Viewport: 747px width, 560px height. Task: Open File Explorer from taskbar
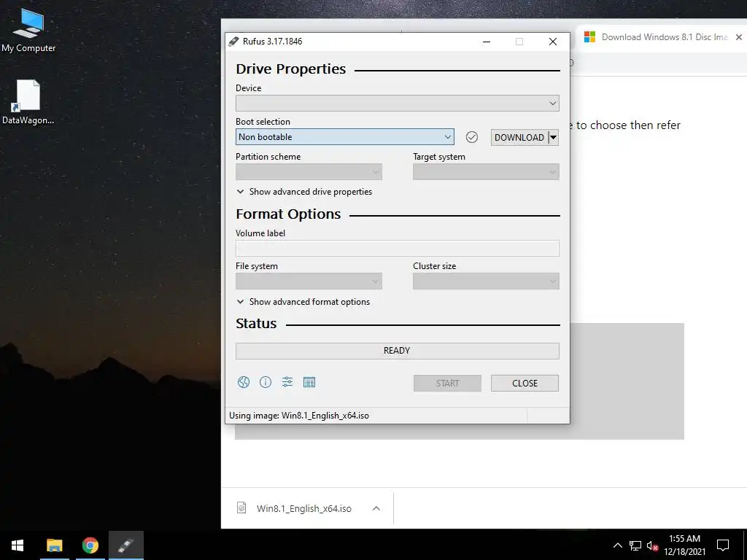(x=54, y=545)
